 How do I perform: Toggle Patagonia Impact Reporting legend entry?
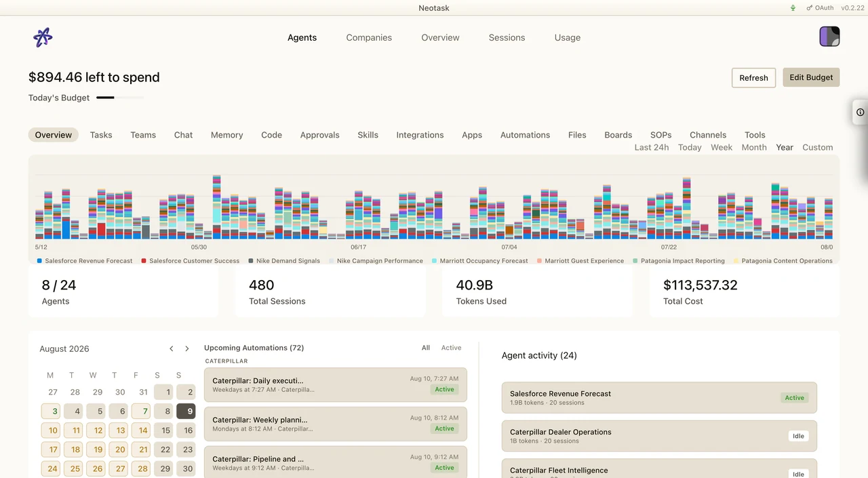678,261
